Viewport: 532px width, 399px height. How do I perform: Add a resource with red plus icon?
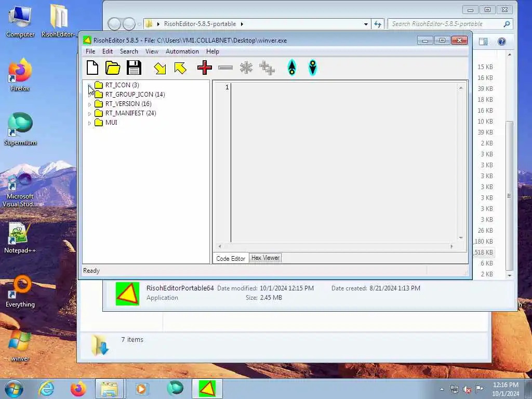(205, 68)
